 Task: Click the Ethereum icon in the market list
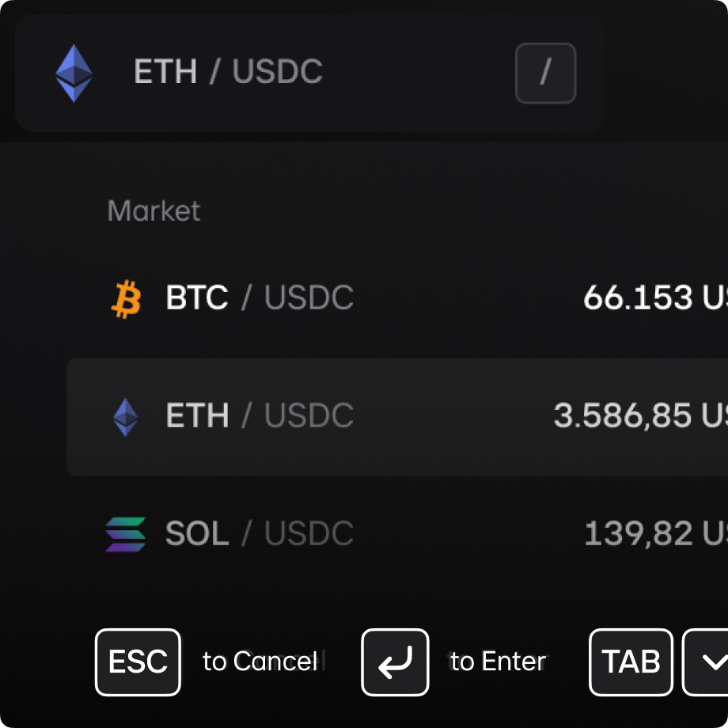[125, 417]
